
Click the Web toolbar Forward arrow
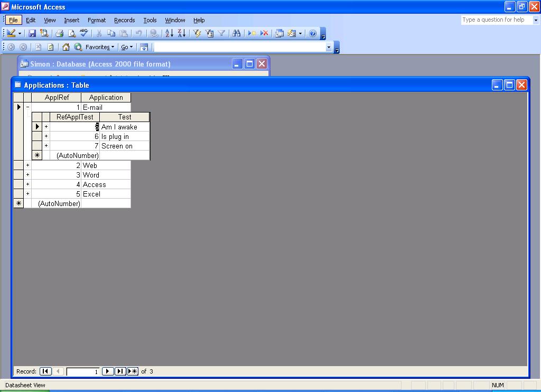(23, 47)
